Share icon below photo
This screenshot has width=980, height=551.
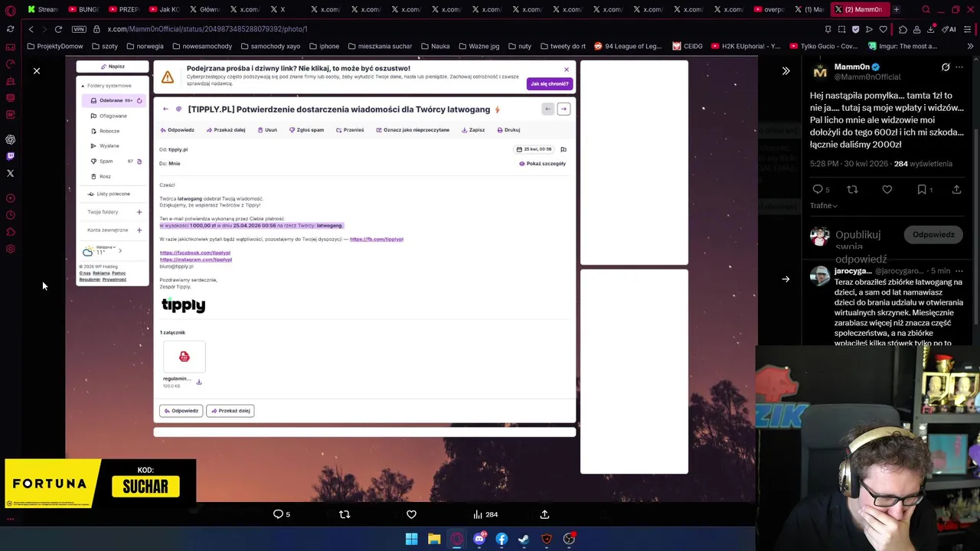[544, 514]
